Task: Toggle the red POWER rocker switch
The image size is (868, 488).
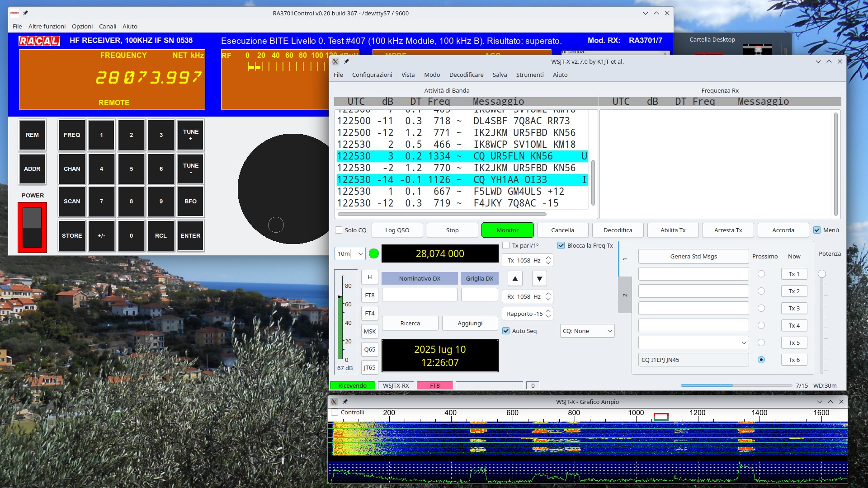Action: (x=32, y=227)
